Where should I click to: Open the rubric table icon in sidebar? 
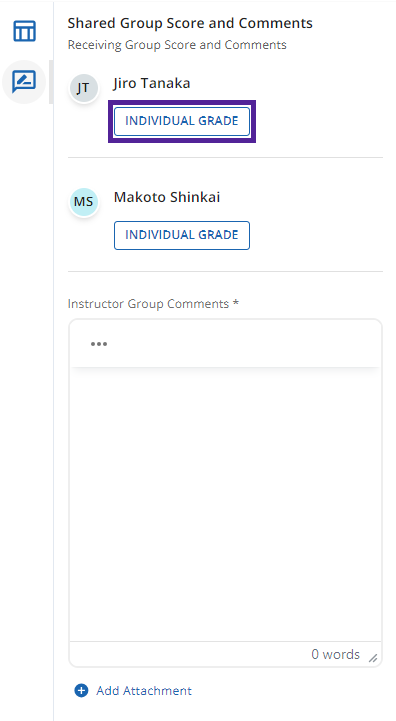24,31
